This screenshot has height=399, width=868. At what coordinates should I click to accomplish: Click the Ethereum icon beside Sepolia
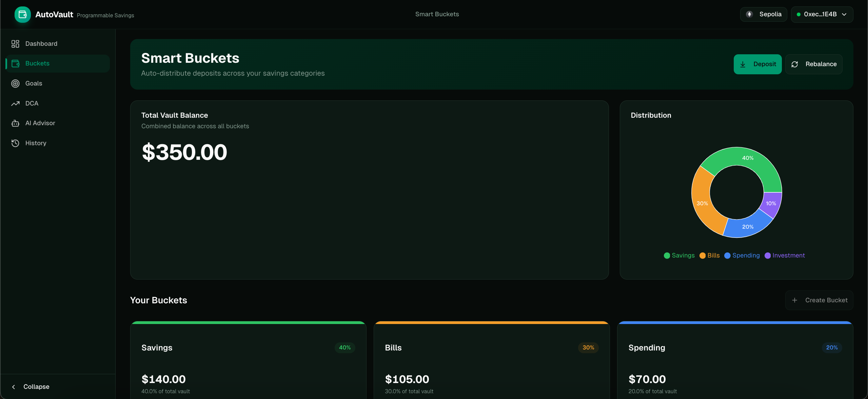(749, 14)
